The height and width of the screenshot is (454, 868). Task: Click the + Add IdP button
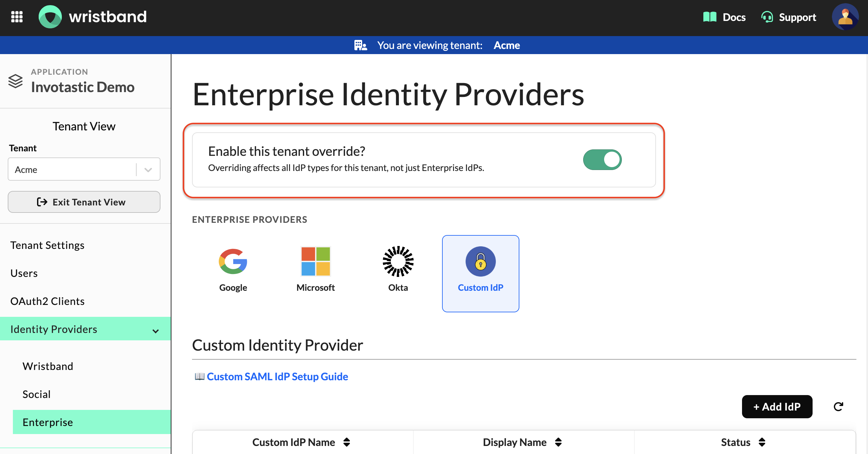pyautogui.click(x=777, y=407)
